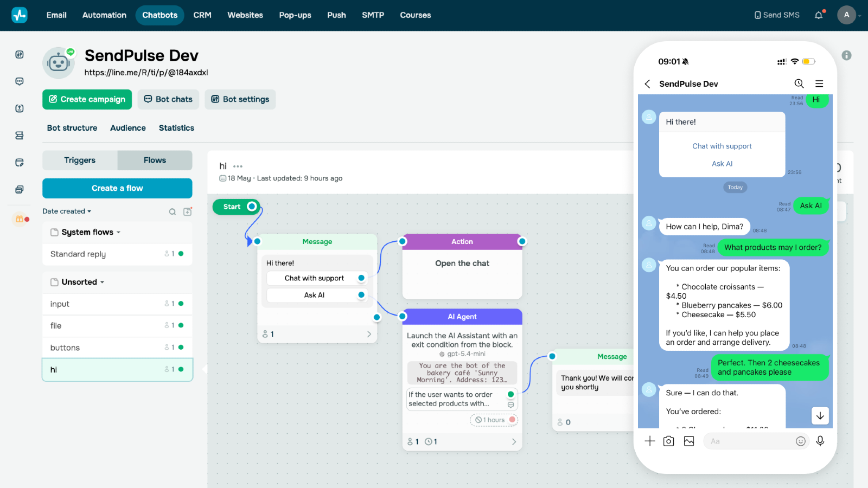The height and width of the screenshot is (488, 868).
Task: Open the CRM menu
Action: [202, 15]
